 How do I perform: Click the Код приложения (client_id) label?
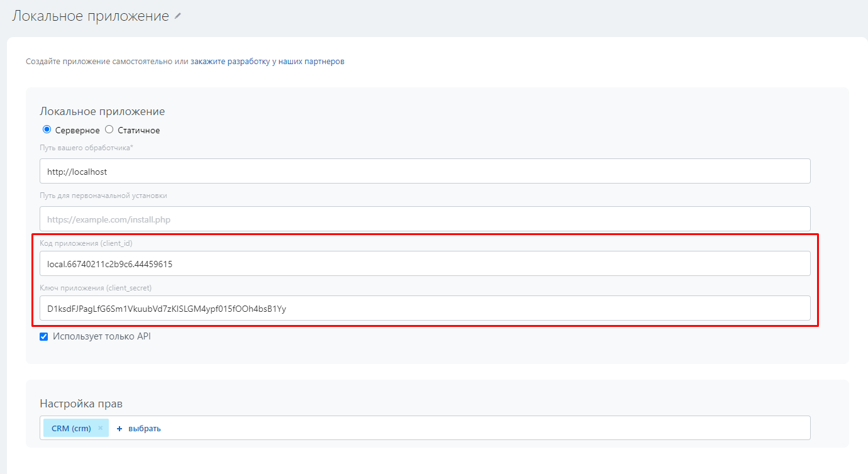click(86, 243)
